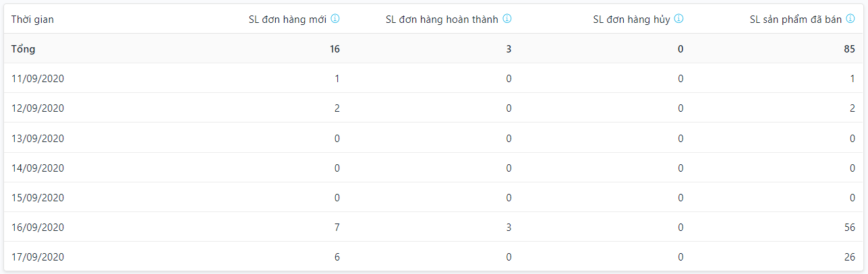Select the Tổng summary row label
The width and height of the screenshot is (868, 274).
click(x=24, y=49)
